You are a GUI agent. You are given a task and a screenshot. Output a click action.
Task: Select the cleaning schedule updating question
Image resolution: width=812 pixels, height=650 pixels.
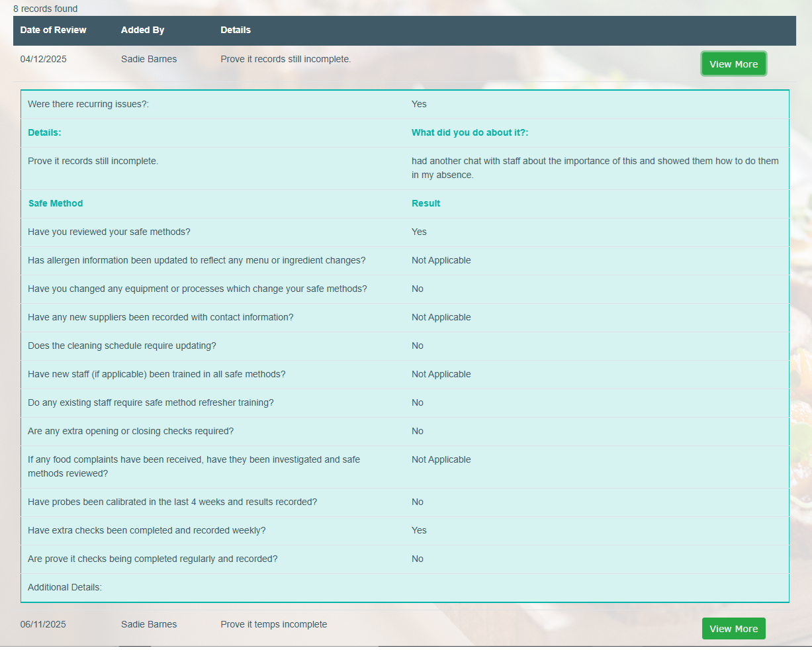click(122, 346)
